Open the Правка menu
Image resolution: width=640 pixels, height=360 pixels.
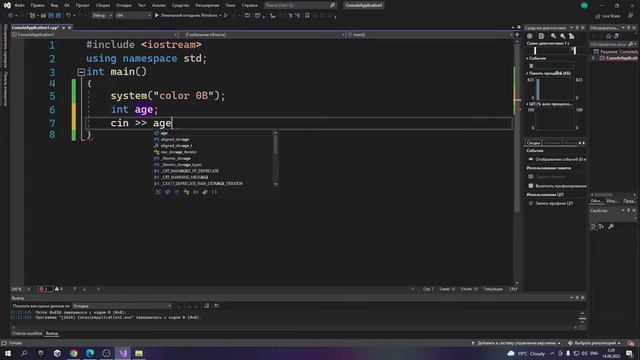[37, 5]
